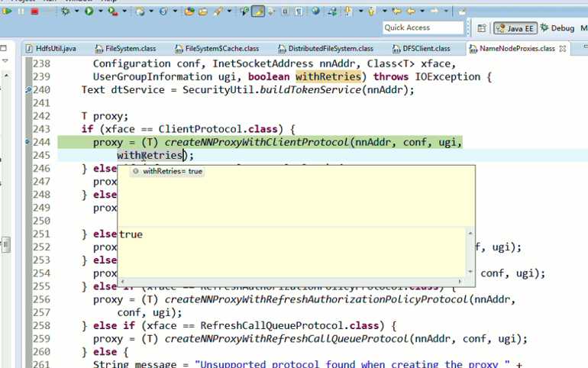Click 'IOException' on line 239
This screenshot has width=588, height=368.
pyautogui.click(x=447, y=76)
